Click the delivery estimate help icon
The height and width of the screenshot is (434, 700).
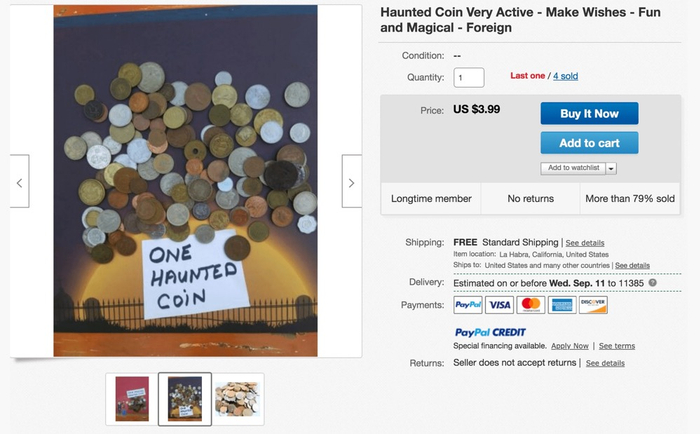(652, 283)
